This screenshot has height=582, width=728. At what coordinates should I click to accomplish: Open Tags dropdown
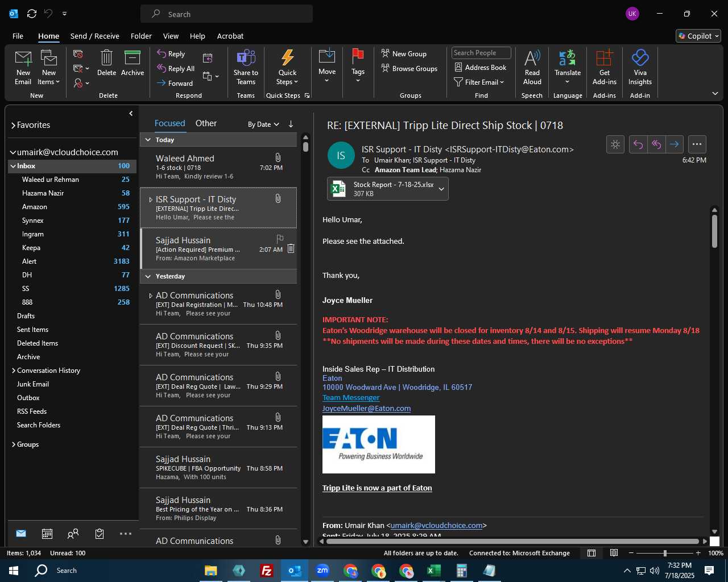(358, 66)
